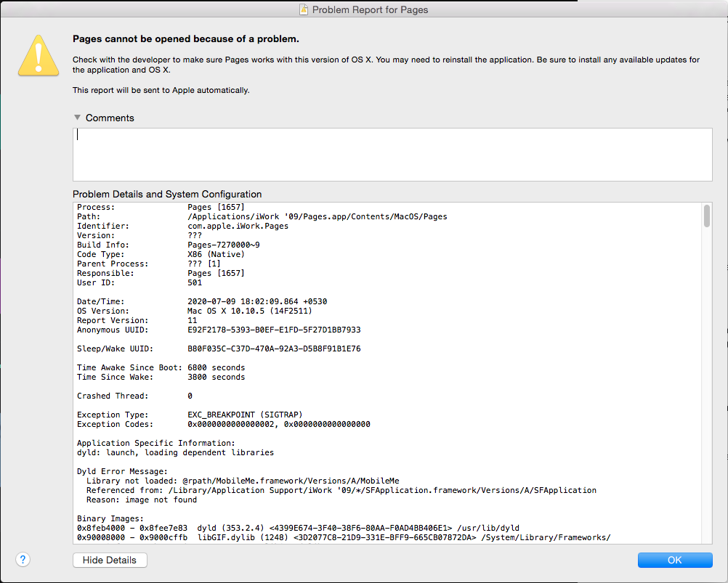Click the Comments section label
728x583 pixels.
[110, 118]
